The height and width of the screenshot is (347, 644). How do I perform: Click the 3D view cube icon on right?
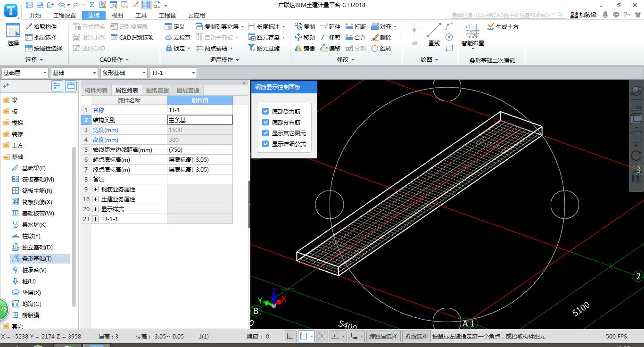tap(636, 118)
